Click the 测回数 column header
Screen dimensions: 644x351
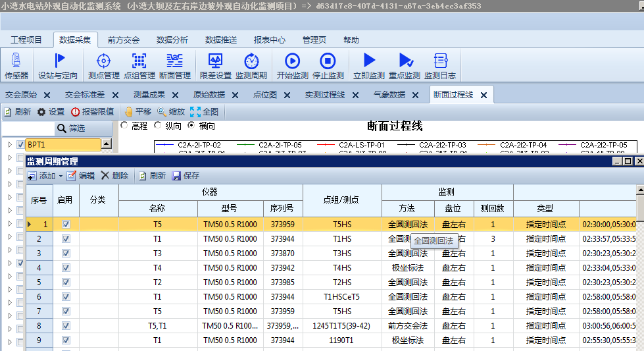coord(493,209)
